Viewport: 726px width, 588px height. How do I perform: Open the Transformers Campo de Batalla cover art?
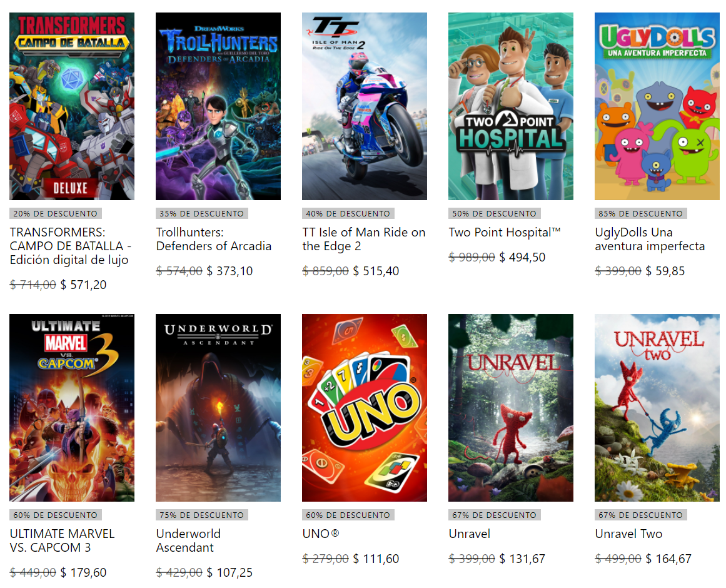(72, 106)
